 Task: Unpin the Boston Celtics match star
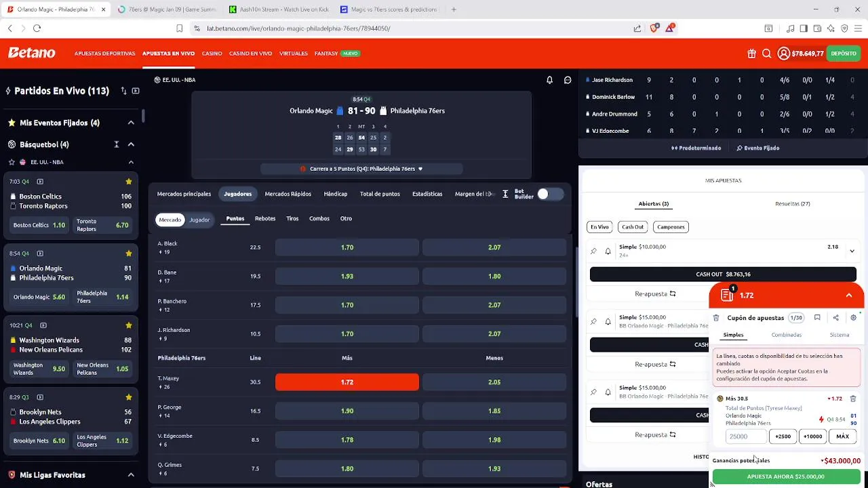point(129,182)
